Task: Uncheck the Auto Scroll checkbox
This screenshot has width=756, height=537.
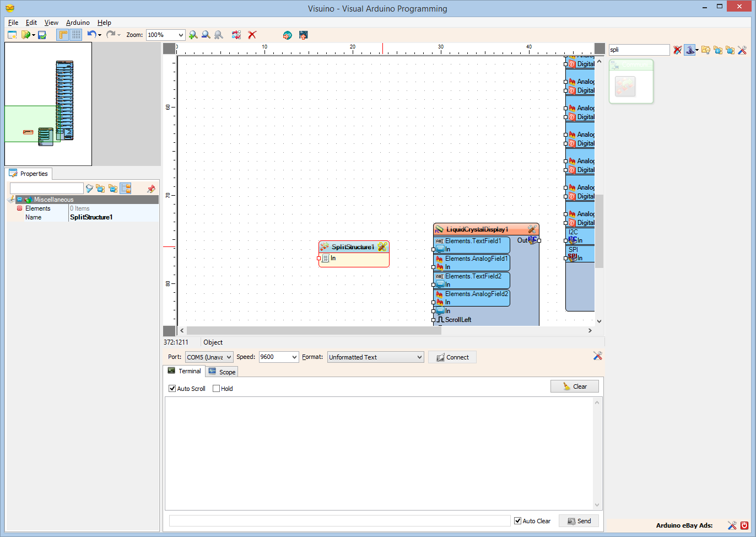Action: pos(172,388)
